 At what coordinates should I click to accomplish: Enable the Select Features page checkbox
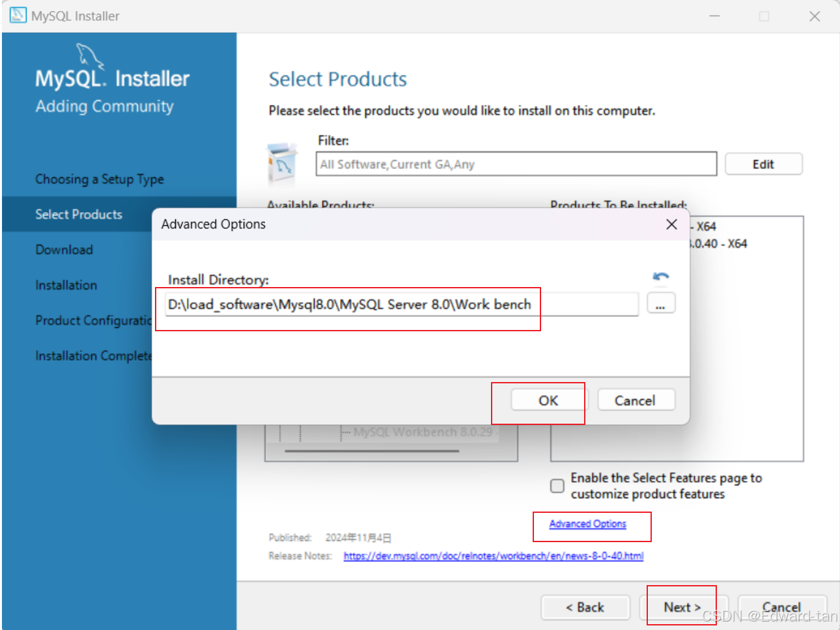pos(557,486)
